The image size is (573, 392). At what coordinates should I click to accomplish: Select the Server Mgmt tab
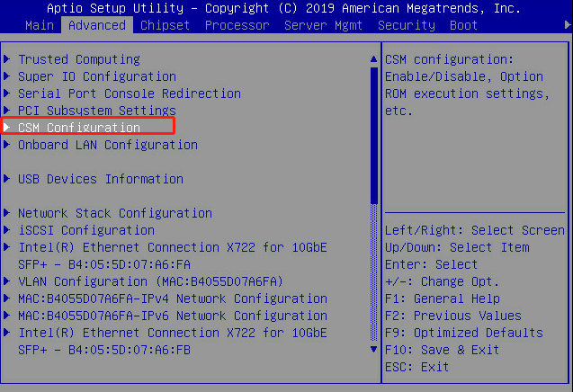[323, 25]
